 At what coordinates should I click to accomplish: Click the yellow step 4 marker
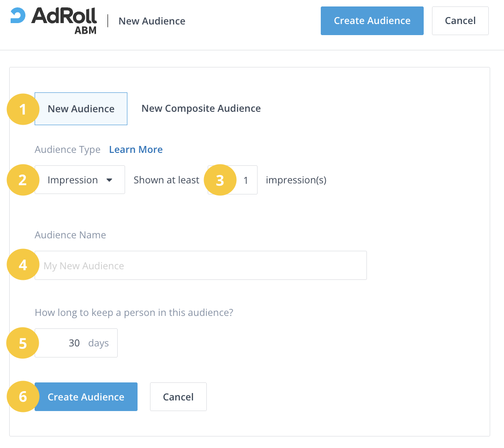(x=22, y=265)
